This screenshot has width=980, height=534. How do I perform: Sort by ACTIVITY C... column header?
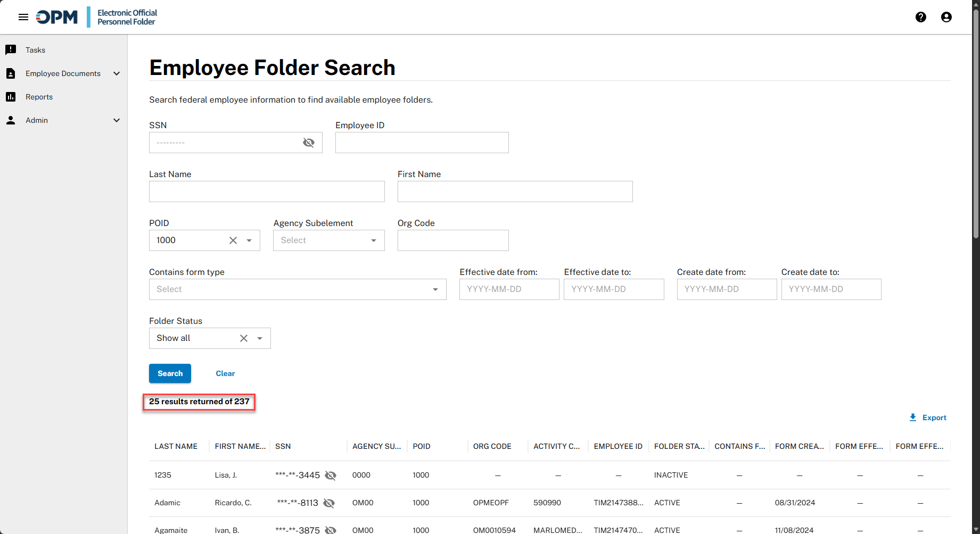557,446
